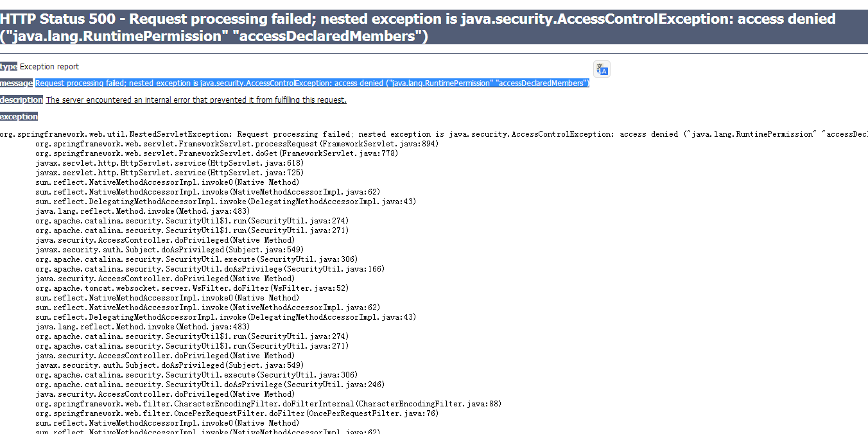Click the HttpServlet.service line 725 entry

169,173
